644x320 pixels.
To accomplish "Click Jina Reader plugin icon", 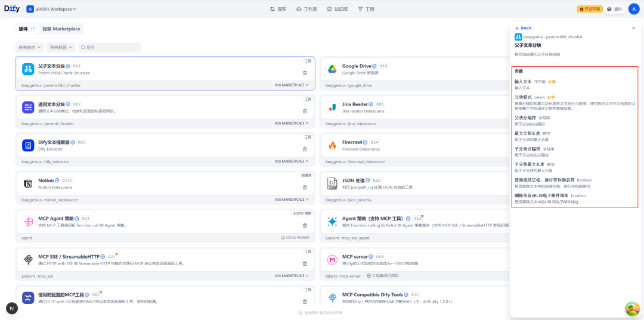I will click(x=332, y=107).
